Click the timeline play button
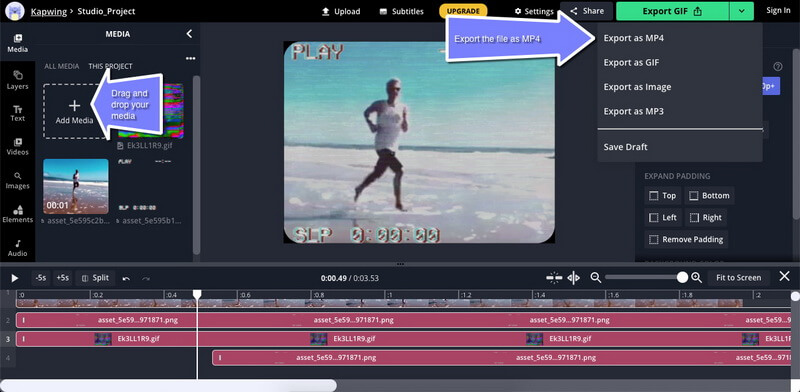Viewport: 800px width, 392px height. [x=15, y=278]
